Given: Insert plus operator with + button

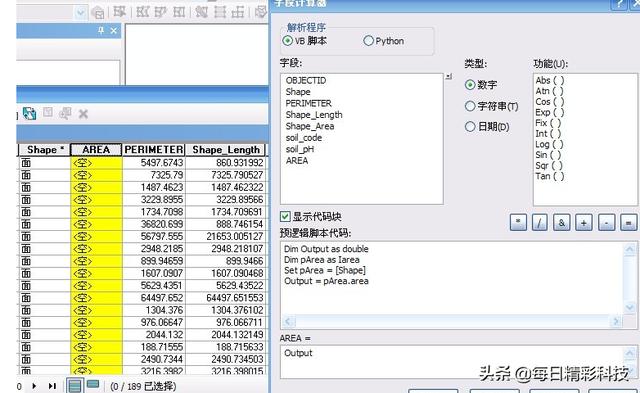Looking at the screenshot, I should (x=584, y=223).
